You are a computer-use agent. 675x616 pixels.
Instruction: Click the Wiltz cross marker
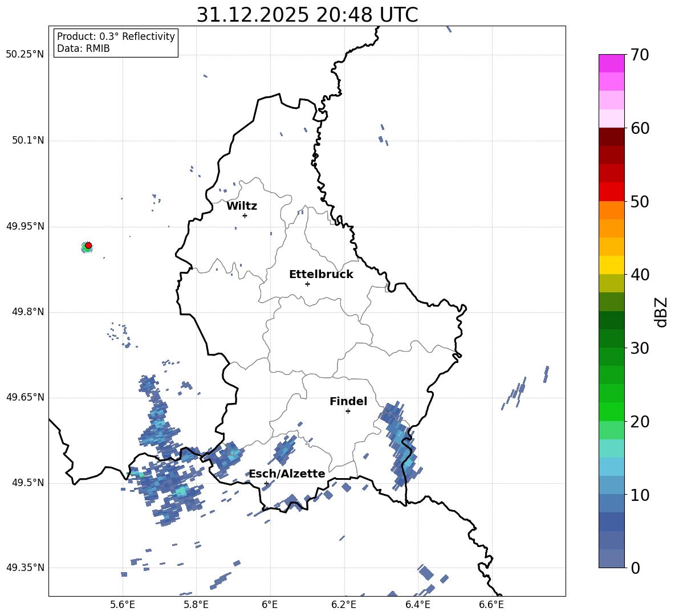coord(245,215)
